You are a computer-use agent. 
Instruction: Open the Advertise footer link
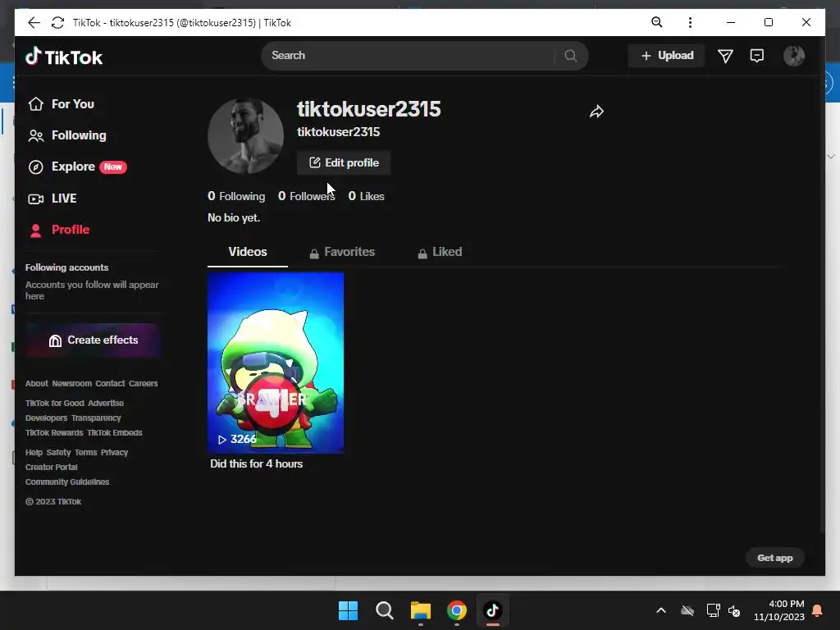point(106,404)
